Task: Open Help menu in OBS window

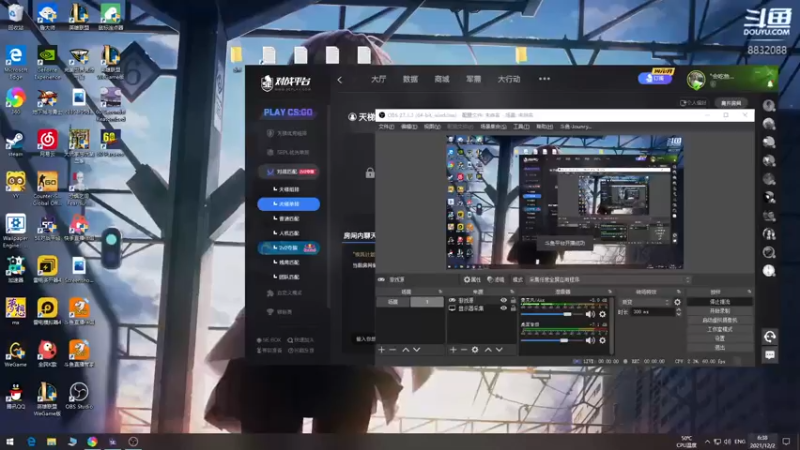Action: tap(544, 127)
